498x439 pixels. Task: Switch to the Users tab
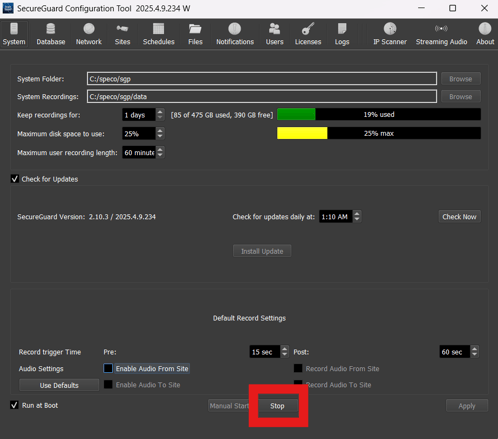274,34
